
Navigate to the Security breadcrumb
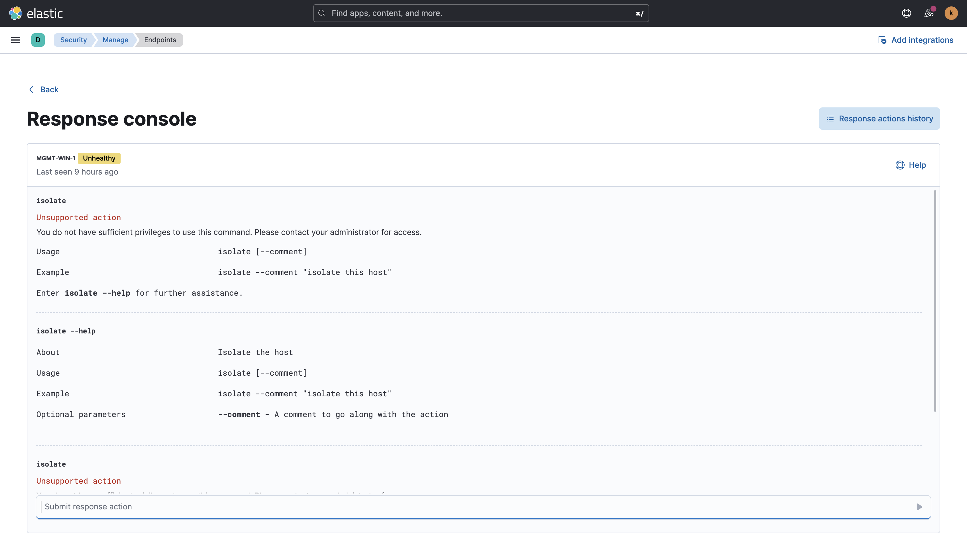(x=73, y=39)
